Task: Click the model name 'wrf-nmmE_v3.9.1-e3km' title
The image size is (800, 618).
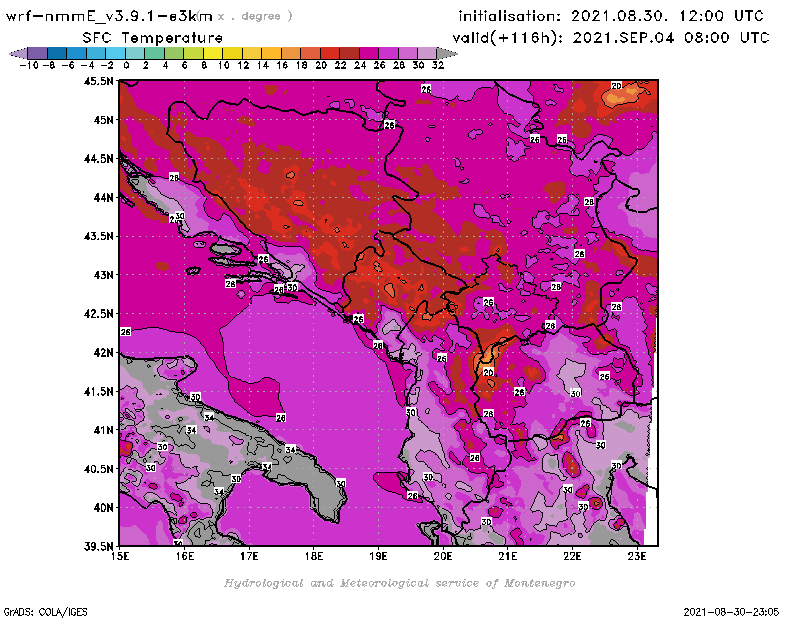Action: (109, 16)
